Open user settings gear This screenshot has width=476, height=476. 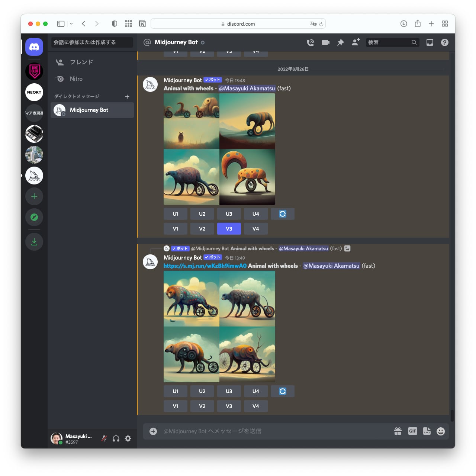[128, 438]
